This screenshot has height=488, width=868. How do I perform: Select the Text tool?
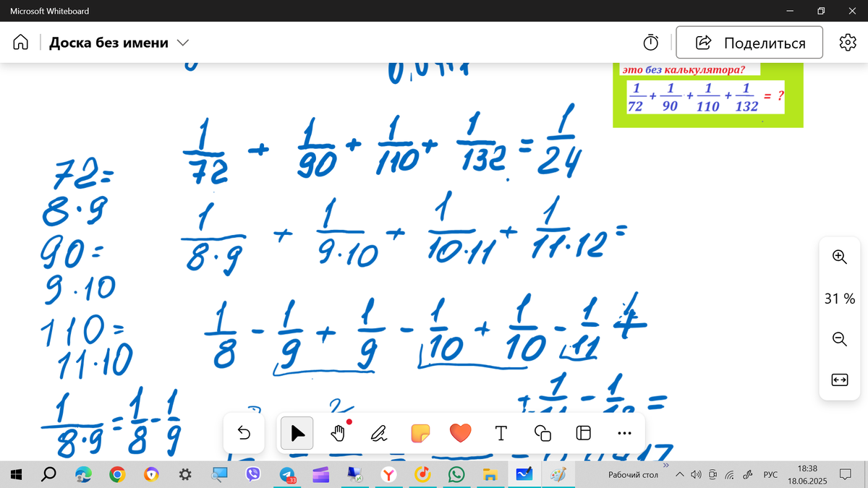tap(501, 433)
